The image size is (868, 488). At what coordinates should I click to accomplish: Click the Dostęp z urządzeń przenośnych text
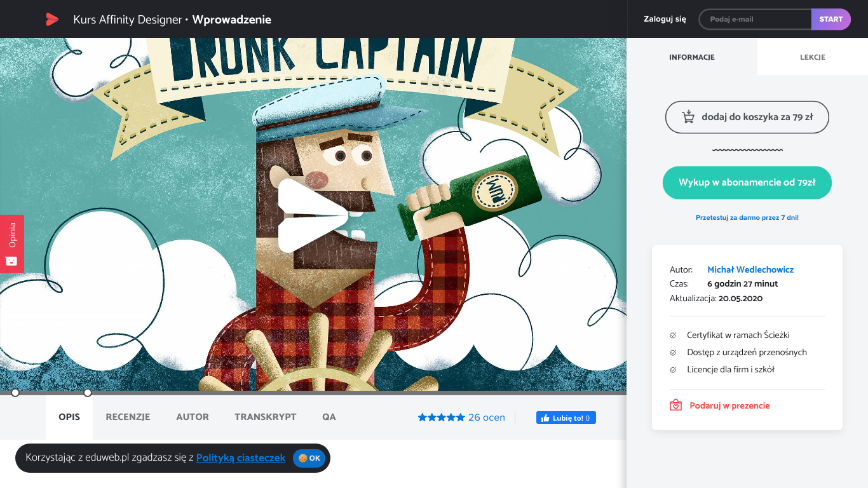pos(747,352)
